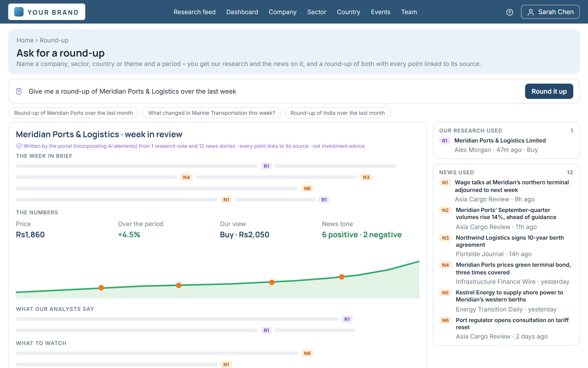Click the N6 badge in News Used
The image size is (588, 368).
(445, 320)
